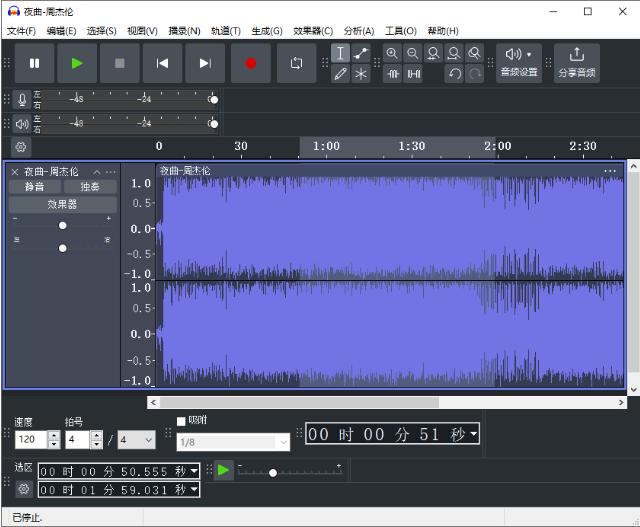Click the Pause button

pyautogui.click(x=34, y=63)
